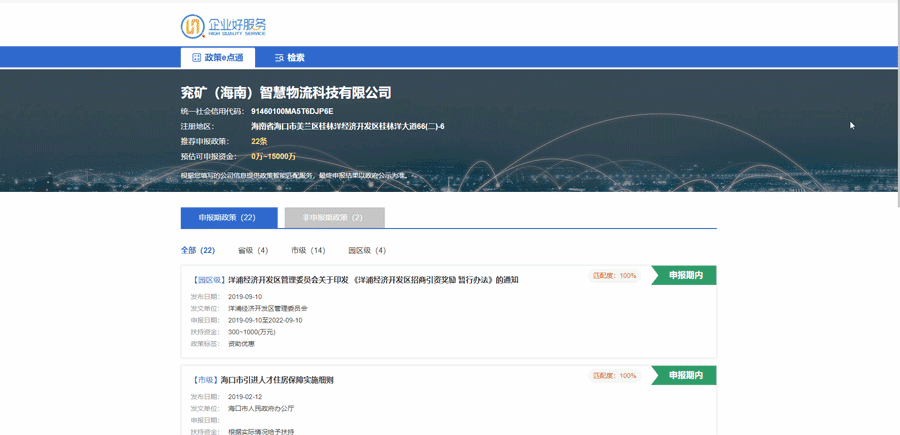Filter policies by 省级 (4)
The width and height of the screenshot is (900, 435).
tap(253, 250)
